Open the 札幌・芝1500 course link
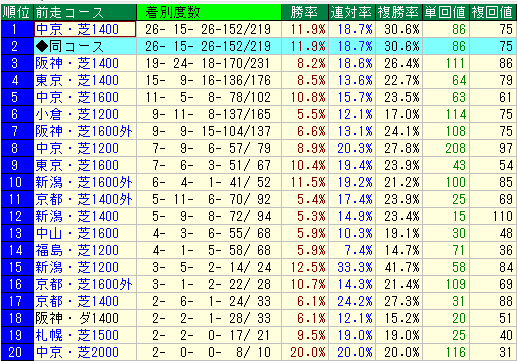The height and width of the screenshot is (361, 517). pyautogui.click(x=77, y=335)
